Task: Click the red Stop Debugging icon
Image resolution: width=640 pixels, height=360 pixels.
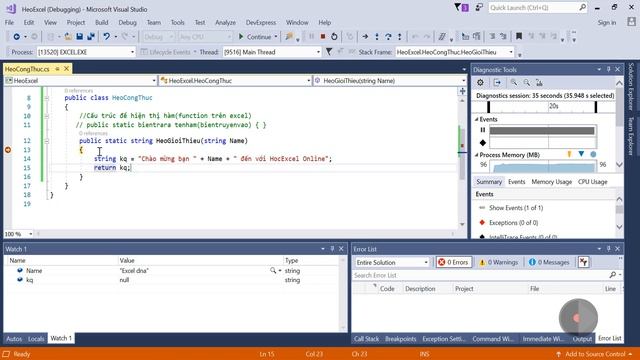Action: [x=323, y=37]
